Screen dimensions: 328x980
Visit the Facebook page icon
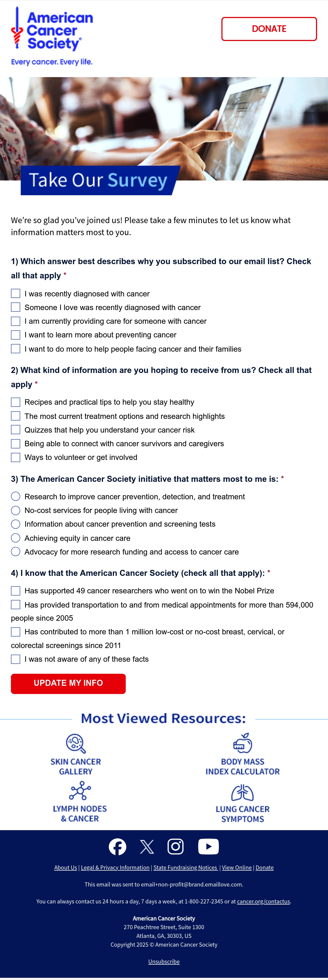(118, 847)
